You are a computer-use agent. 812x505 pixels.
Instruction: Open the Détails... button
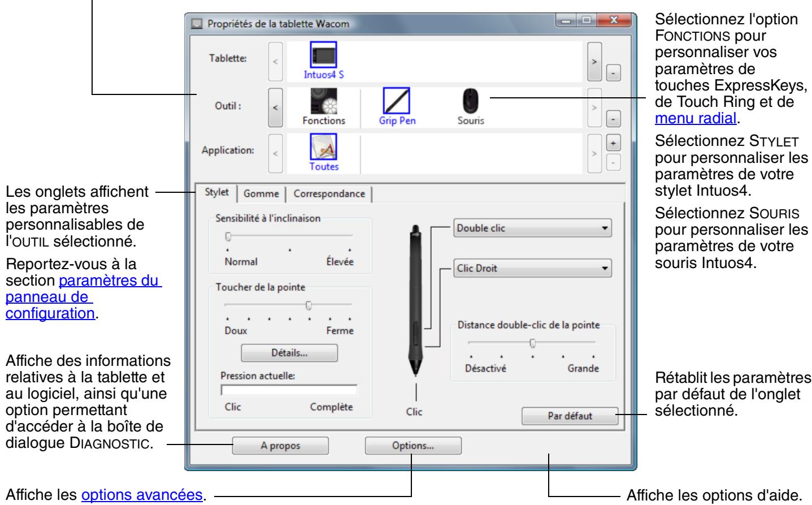coord(289,353)
